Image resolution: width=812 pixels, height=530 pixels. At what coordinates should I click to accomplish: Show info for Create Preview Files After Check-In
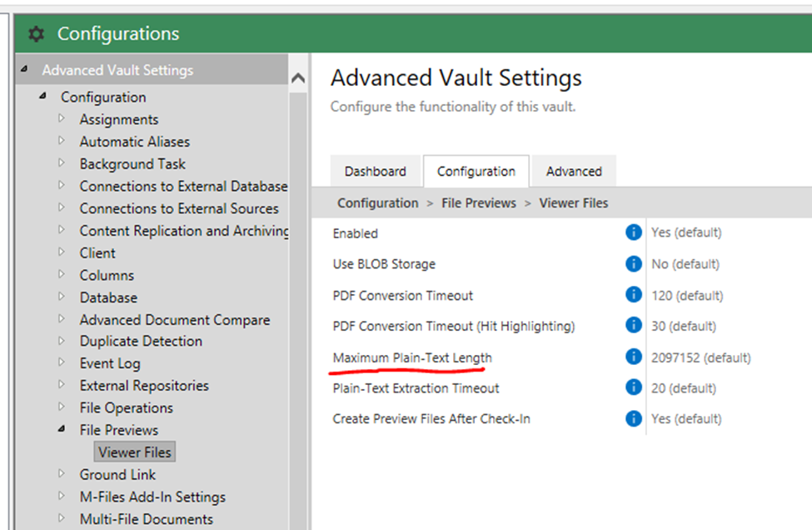click(x=633, y=418)
